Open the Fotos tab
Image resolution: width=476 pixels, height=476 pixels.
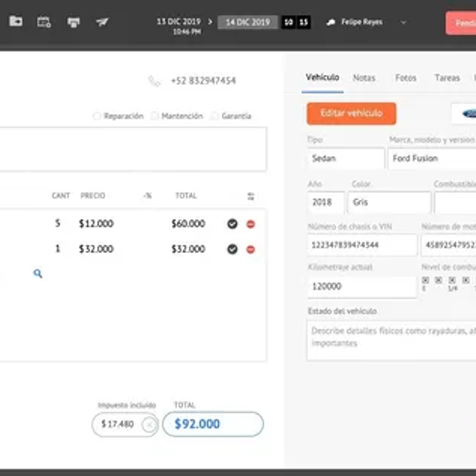(406, 78)
